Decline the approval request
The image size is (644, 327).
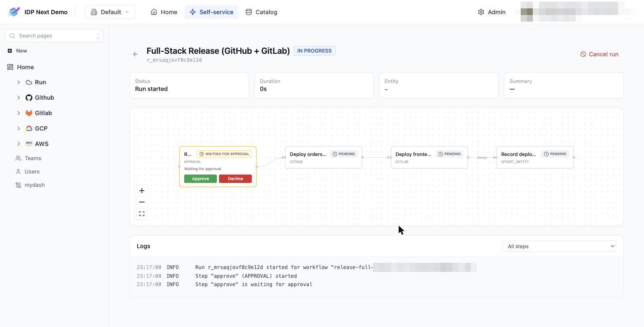[x=235, y=179]
